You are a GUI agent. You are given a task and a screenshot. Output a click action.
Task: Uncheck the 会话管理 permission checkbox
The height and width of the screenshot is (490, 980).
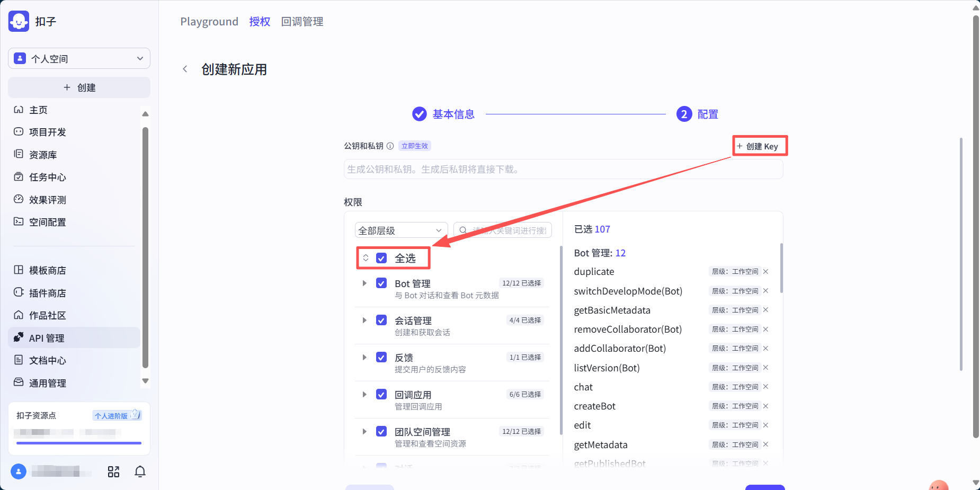[x=381, y=320]
